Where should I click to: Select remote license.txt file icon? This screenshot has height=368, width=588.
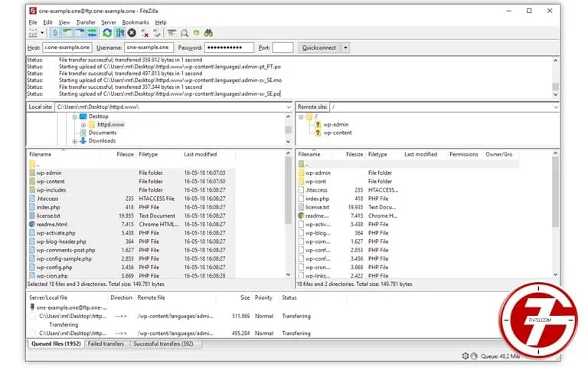[301, 207]
